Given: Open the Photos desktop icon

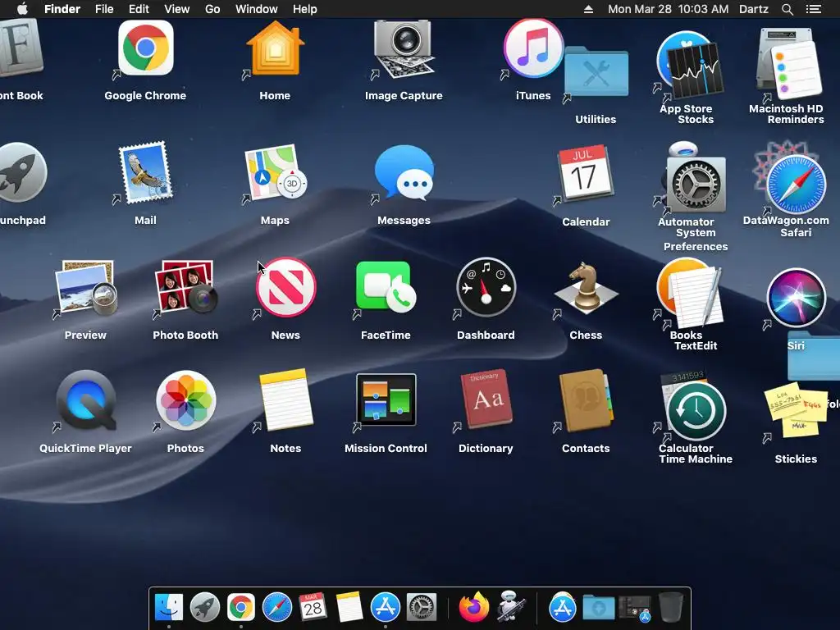Looking at the screenshot, I should click(x=185, y=400).
